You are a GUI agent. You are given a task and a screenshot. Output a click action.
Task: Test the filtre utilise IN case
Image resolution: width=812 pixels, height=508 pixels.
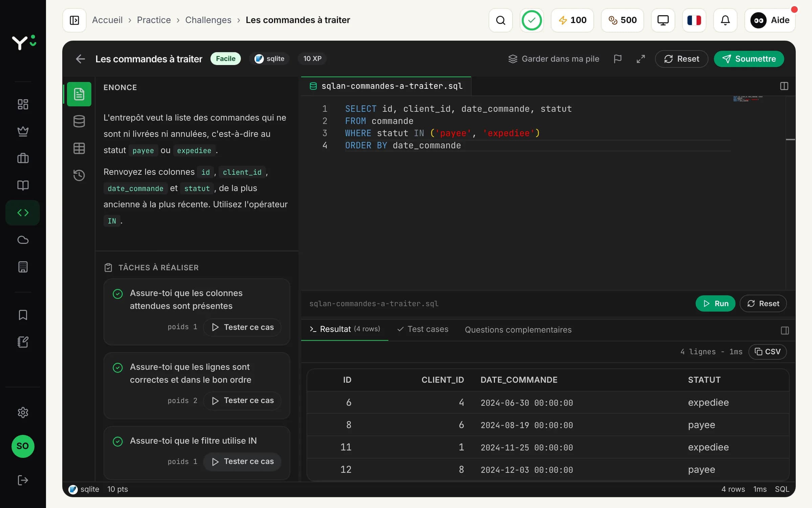tap(242, 462)
